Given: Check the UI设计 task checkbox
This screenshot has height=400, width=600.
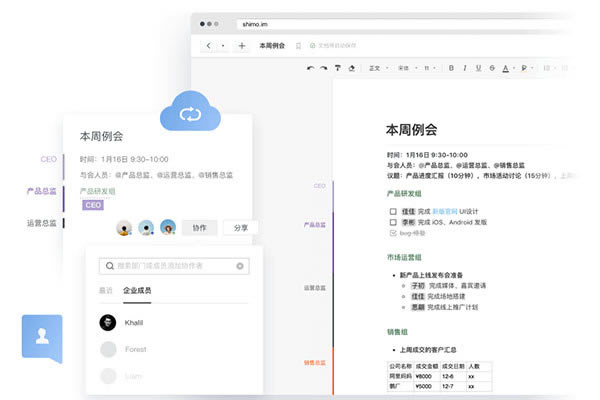Looking at the screenshot, I should click(x=392, y=211).
